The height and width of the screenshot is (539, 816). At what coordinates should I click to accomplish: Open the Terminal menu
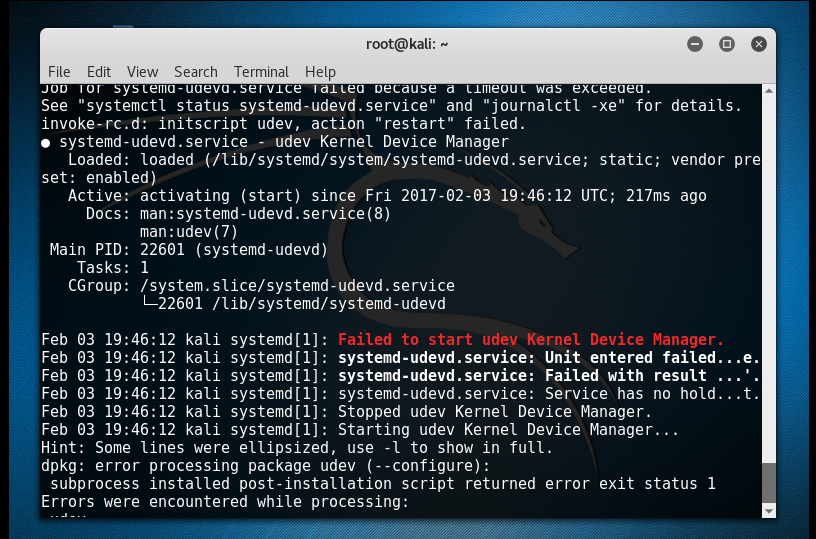tap(261, 72)
